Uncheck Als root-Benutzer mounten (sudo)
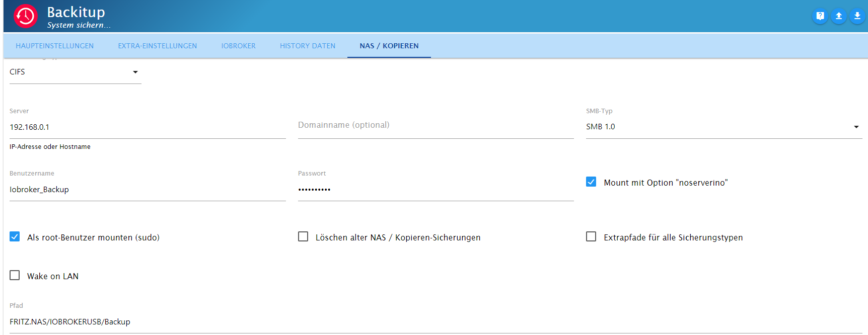Viewport: 868px width, 335px height. (x=15, y=237)
